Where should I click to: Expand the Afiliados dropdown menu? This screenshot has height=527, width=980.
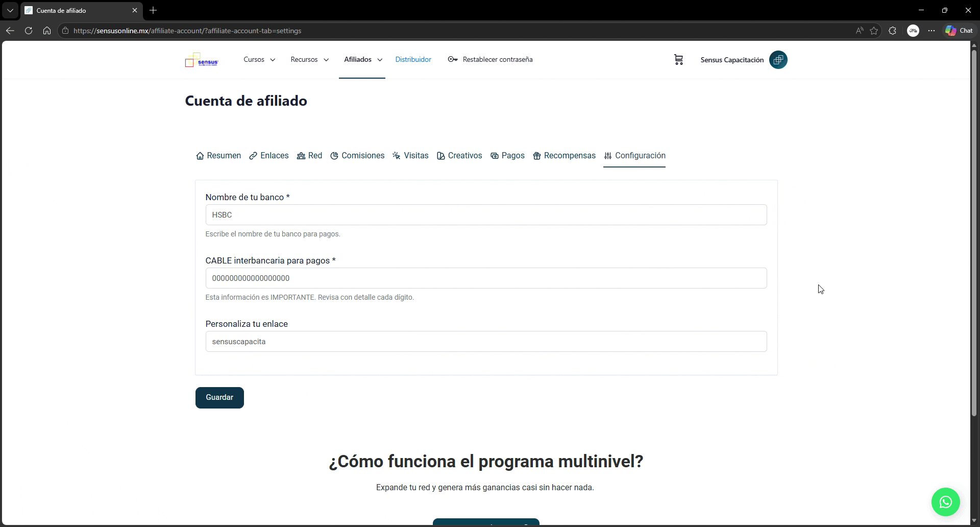(362, 60)
